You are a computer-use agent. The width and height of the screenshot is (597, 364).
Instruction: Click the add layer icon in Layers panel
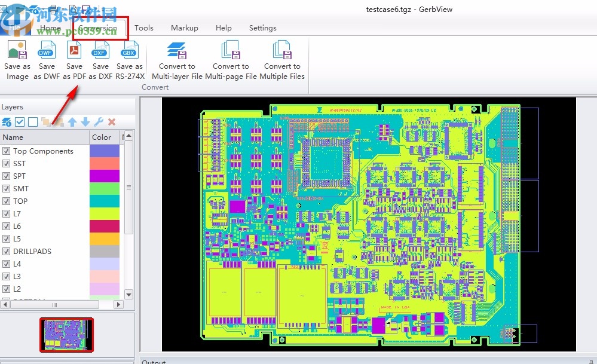[7, 122]
